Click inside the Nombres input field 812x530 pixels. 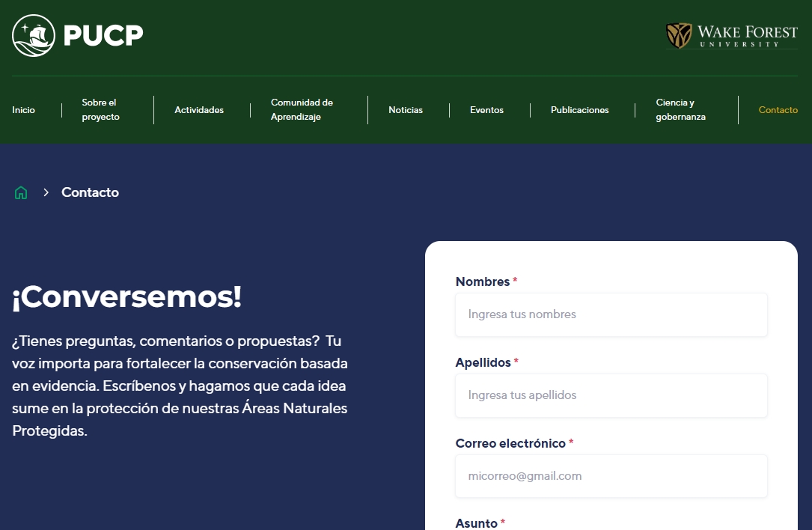click(x=611, y=314)
